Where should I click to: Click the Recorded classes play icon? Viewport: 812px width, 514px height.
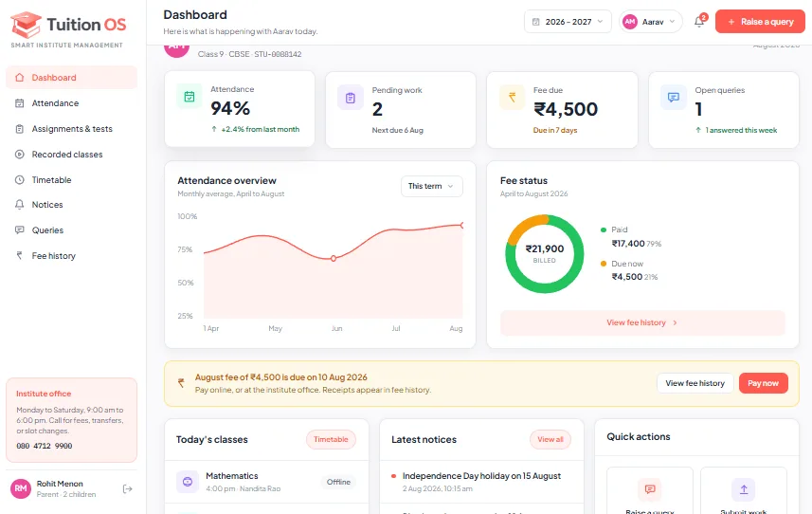pos(20,155)
